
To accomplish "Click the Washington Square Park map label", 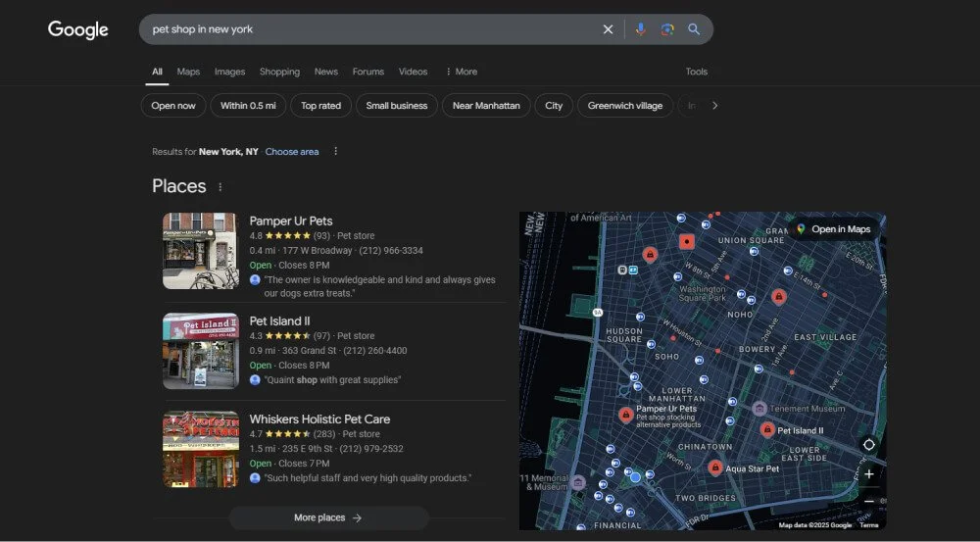I will click(703, 293).
